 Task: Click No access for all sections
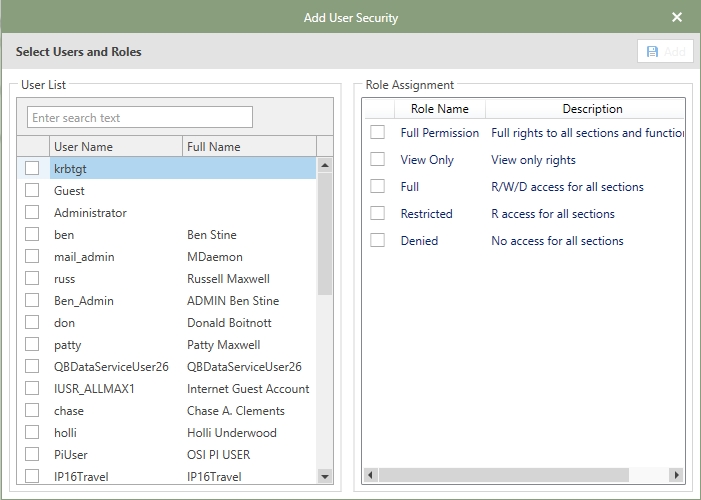pos(557,241)
